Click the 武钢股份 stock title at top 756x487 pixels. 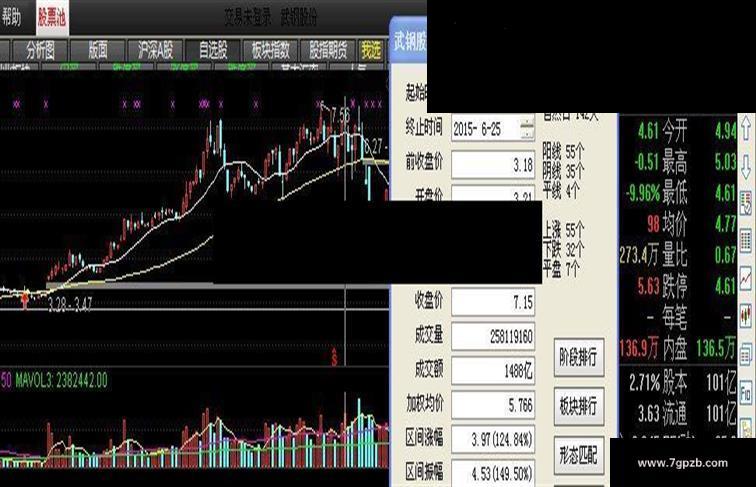pyautogui.click(x=299, y=17)
